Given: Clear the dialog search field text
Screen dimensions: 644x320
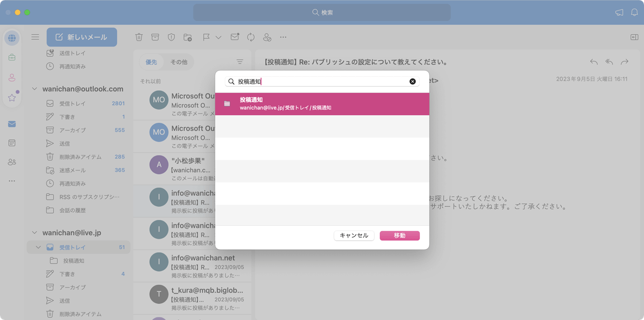Looking at the screenshot, I should 413,81.
